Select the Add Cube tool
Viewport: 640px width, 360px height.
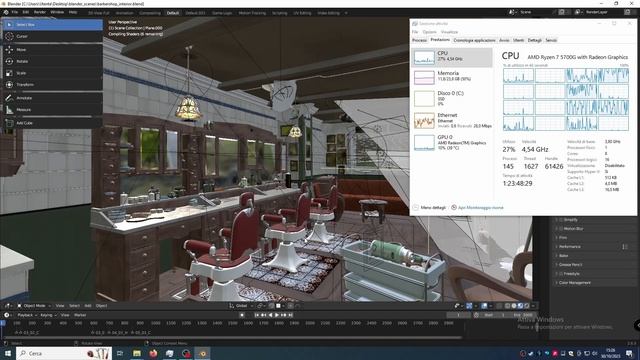(x=53, y=123)
